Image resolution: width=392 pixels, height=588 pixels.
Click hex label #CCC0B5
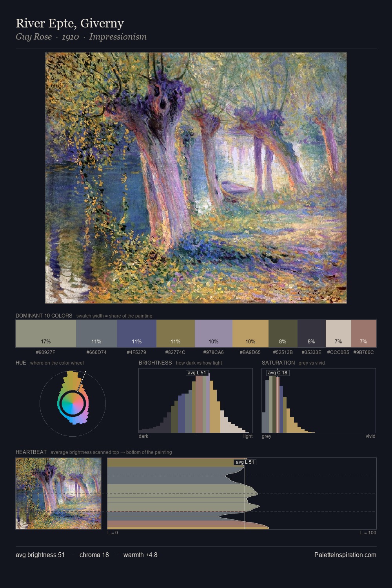point(338,352)
